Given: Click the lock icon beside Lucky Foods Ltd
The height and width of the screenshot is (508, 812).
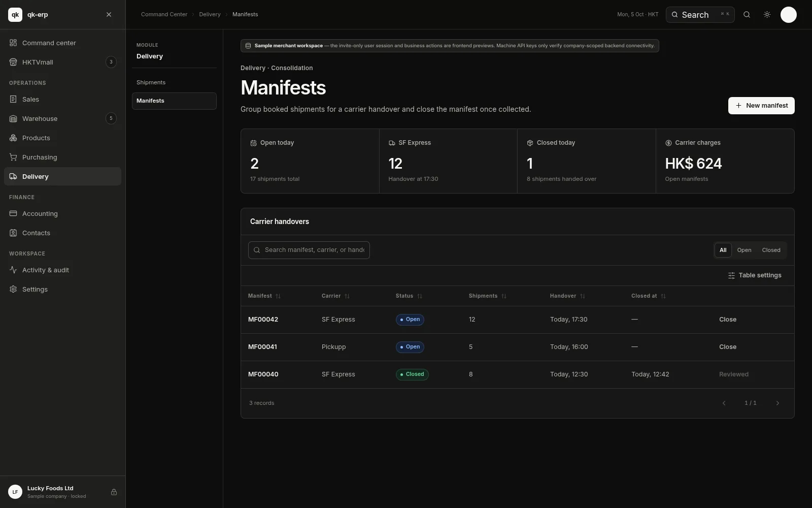Looking at the screenshot, I should coord(114,492).
